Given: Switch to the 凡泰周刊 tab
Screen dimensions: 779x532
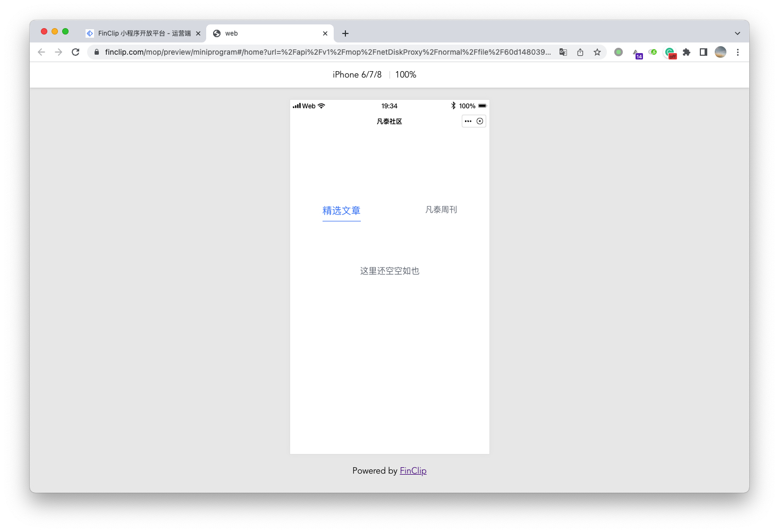Looking at the screenshot, I should [x=441, y=210].
